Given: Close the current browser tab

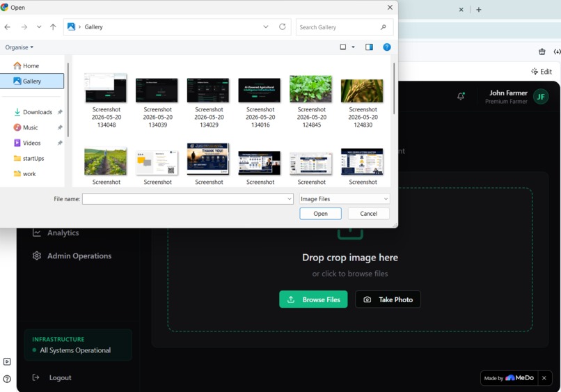Looking at the screenshot, I should (461, 10).
